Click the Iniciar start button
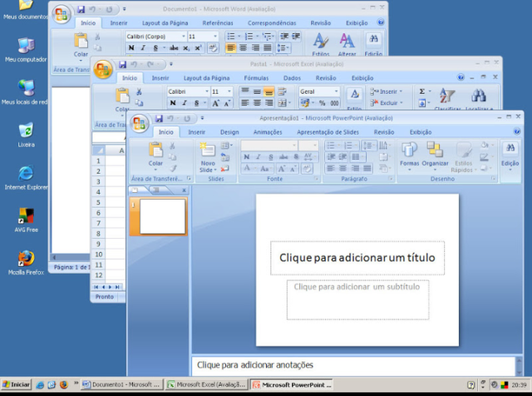Viewport: 532px width, 396px height. pyautogui.click(x=16, y=384)
